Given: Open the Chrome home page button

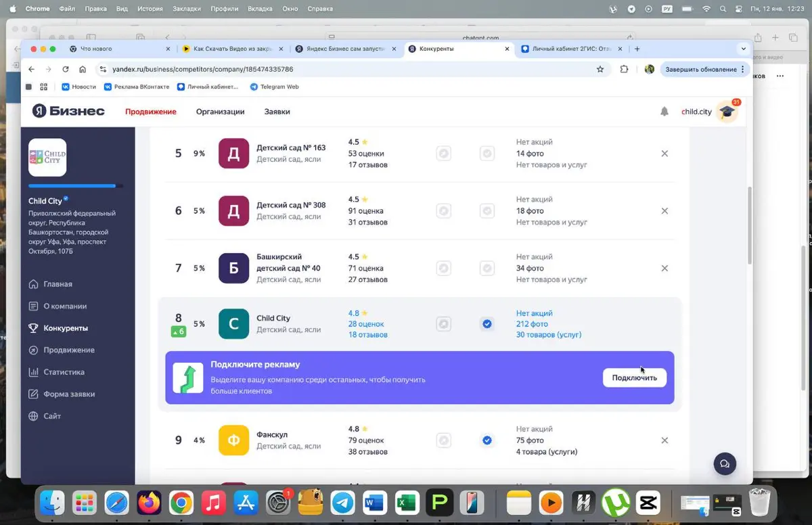Looking at the screenshot, I should point(83,69).
